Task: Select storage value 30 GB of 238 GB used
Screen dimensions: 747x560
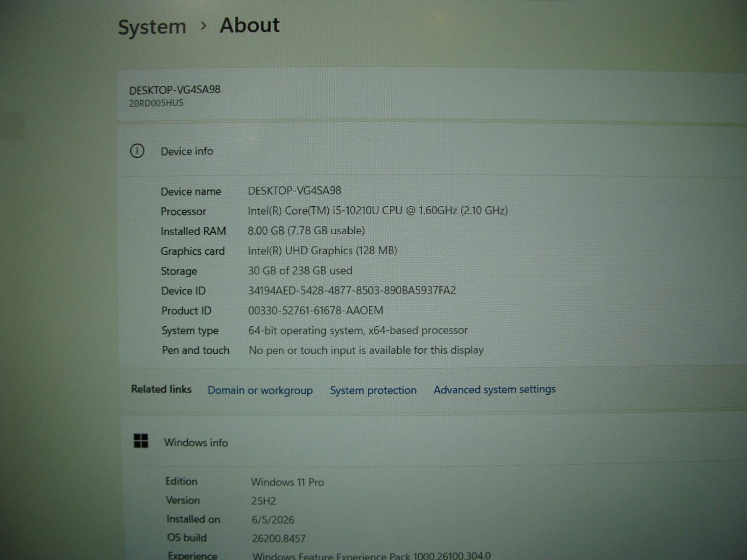Action: [300, 271]
